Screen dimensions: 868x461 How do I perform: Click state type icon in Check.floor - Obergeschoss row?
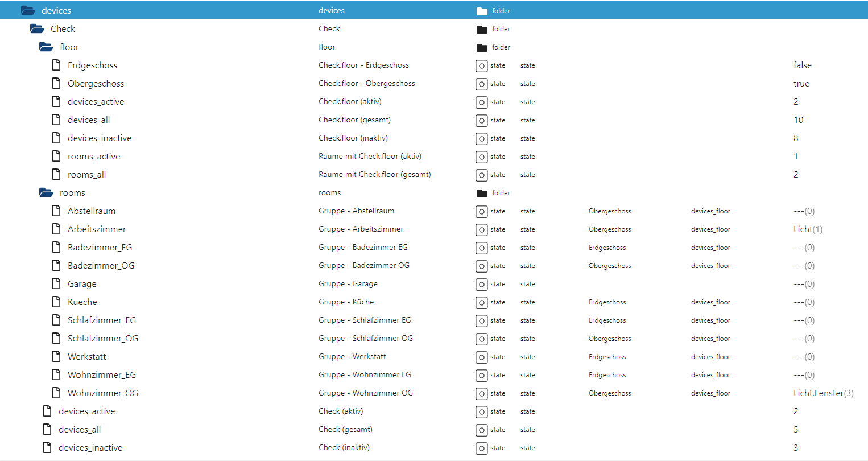[482, 84]
